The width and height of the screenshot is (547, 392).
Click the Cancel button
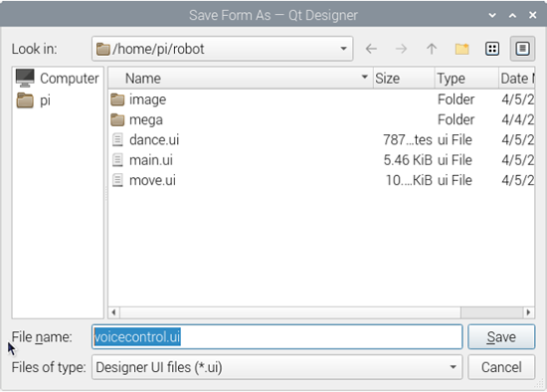click(x=501, y=367)
